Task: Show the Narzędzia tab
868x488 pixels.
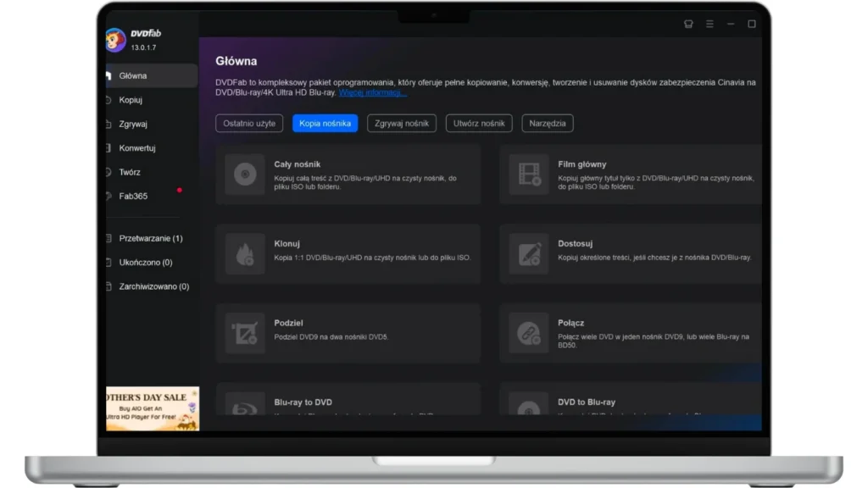Action: coord(548,124)
